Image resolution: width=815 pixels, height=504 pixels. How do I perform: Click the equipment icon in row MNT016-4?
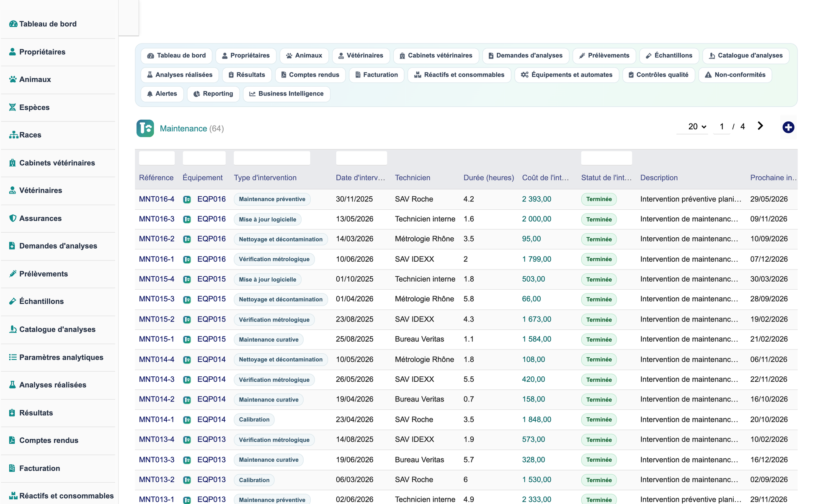point(187,199)
